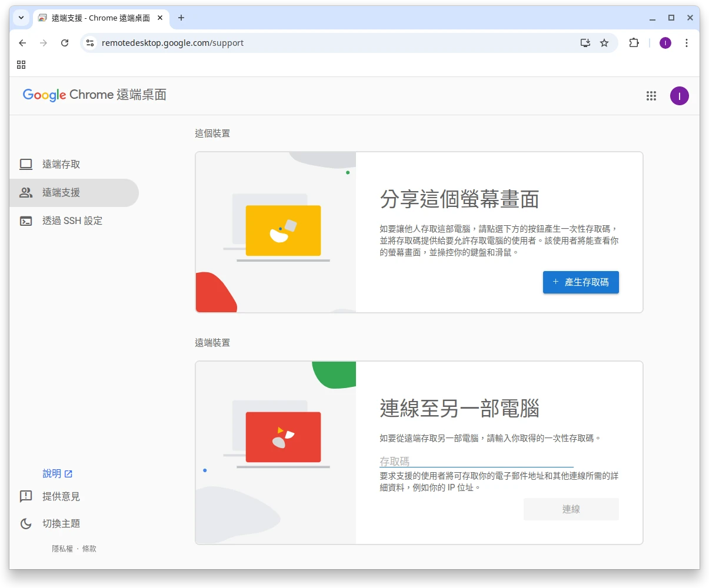Open the 隱私權 privacy link
The height and width of the screenshot is (588, 709).
[x=62, y=549]
